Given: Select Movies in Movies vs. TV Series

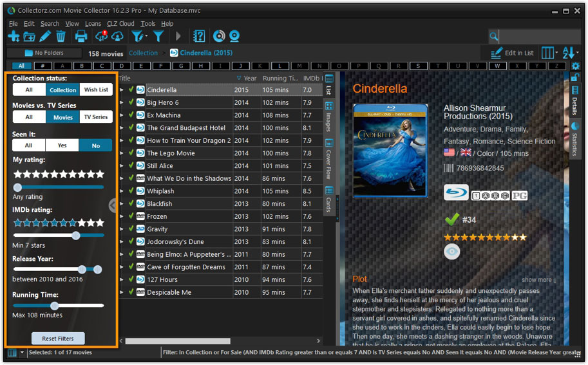Looking at the screenshot, I should [62, 117].
